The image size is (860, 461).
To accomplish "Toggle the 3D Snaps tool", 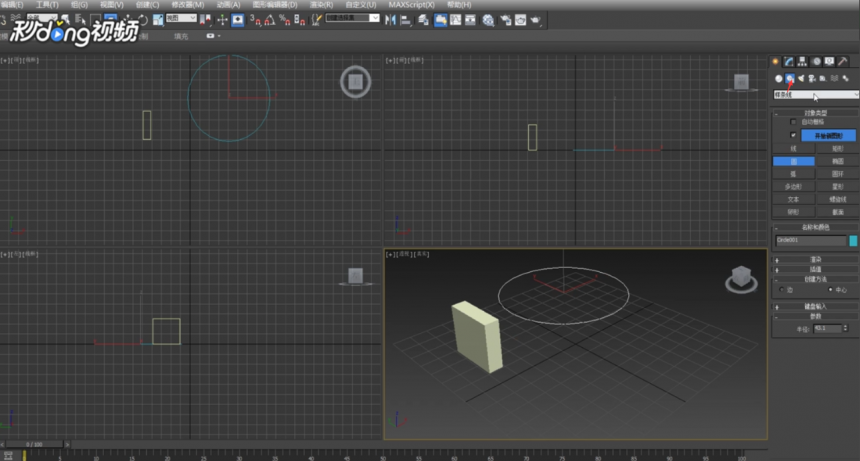I will [255, 20].
